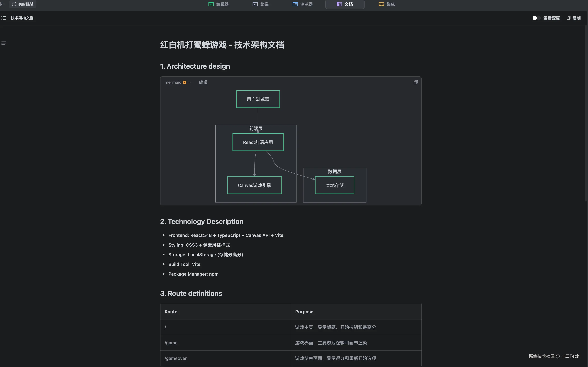Open the document list icon
The image size is (588, 367).
tap(4, 18)
